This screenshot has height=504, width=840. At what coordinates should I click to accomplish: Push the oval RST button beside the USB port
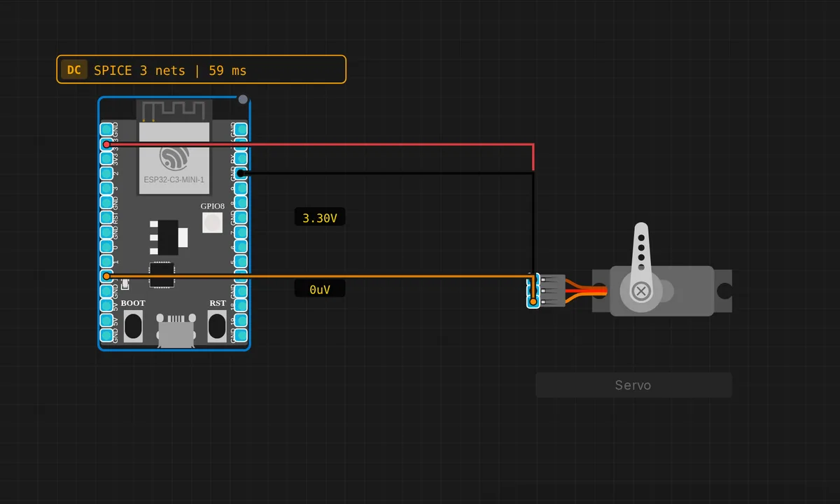coord(217,325)
